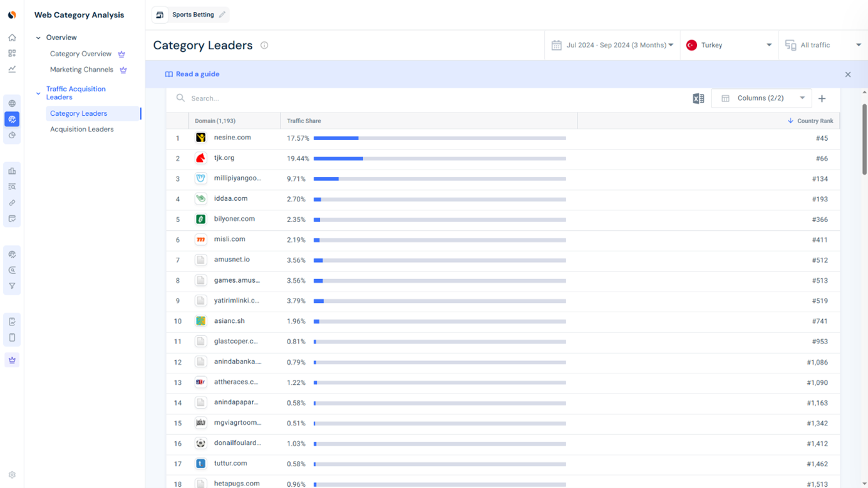
Task: Open the date range dropdown Jul 2024 - Sep 2024
Action: [x=612, y=45]
